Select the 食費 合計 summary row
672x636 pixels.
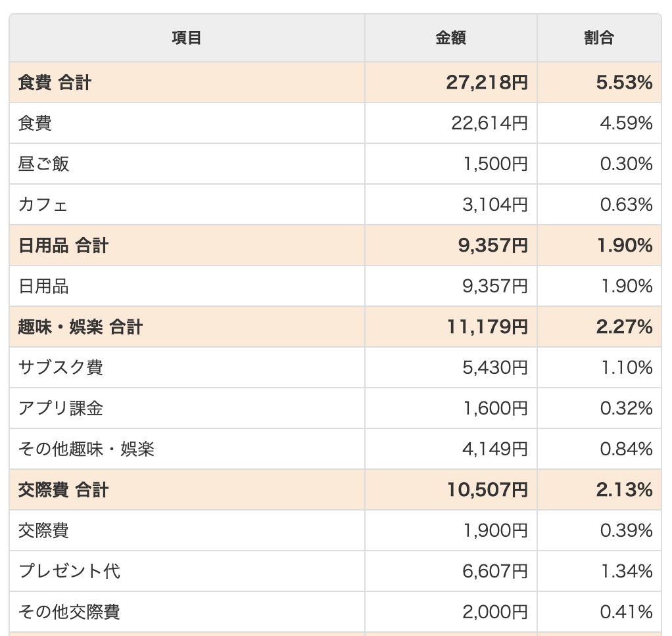tap(55, 83)
